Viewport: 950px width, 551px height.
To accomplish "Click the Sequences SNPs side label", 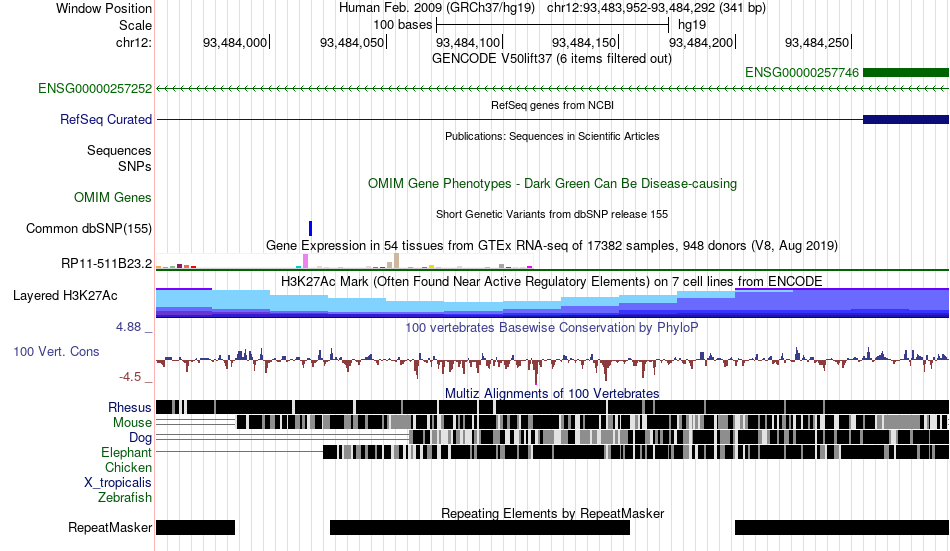I will (119, 158).
